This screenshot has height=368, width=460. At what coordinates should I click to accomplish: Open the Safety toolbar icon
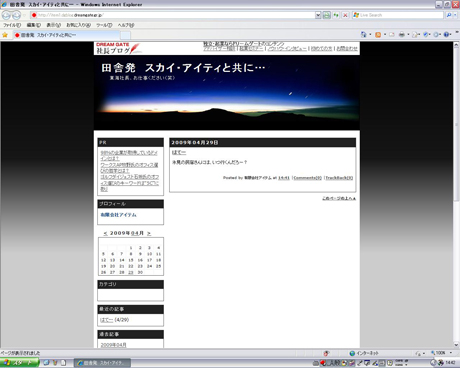coord(426,34)
